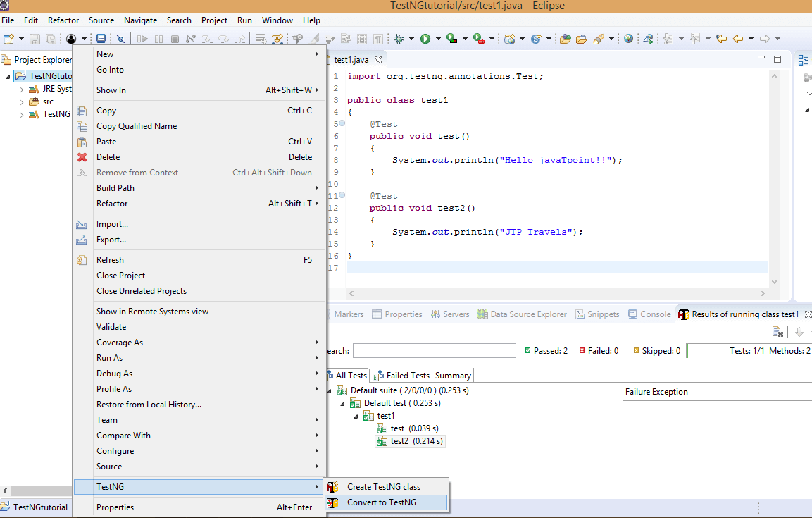The width and height of the screenshot is (812, 518).
Task: Toggle Block Selection Mode icon
Action: (362, 39)
